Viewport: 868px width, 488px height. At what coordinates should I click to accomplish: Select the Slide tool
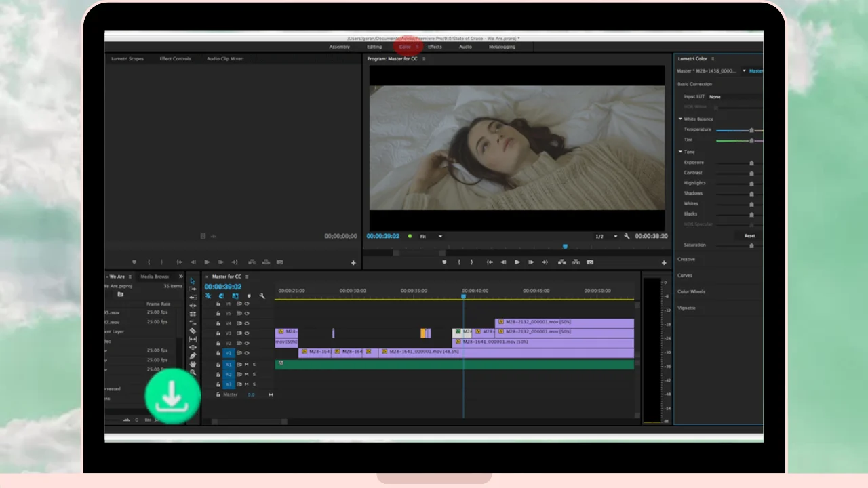click(193, 347)
